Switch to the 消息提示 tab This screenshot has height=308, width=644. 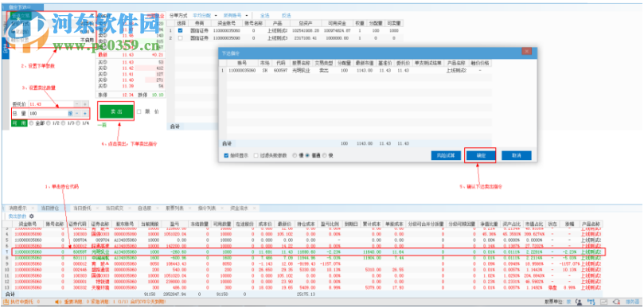[x=18, y=209]
